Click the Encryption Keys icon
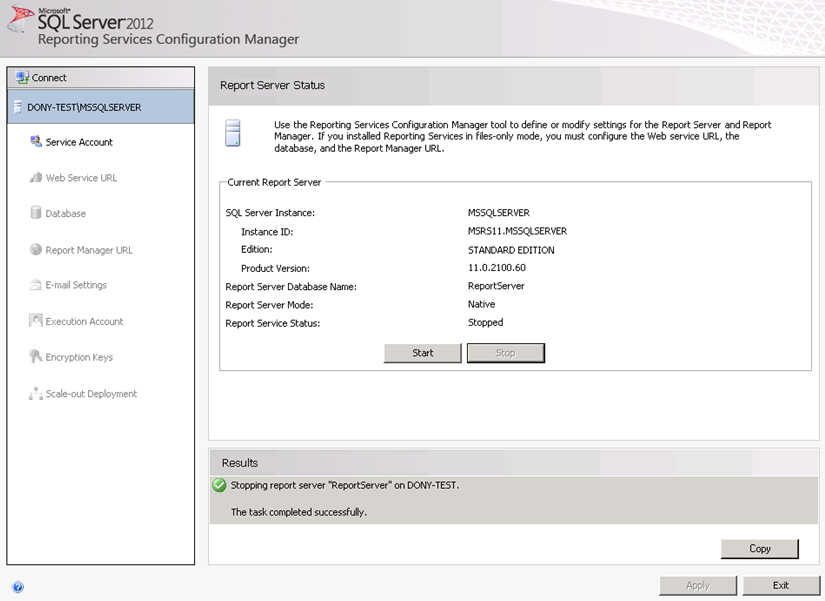 [x=36, y=357]
